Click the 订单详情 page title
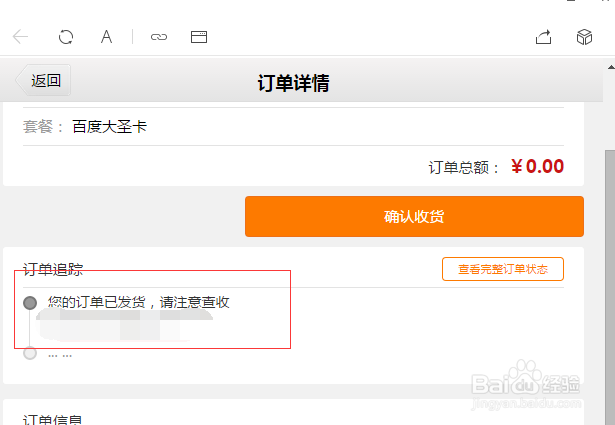 293,83
